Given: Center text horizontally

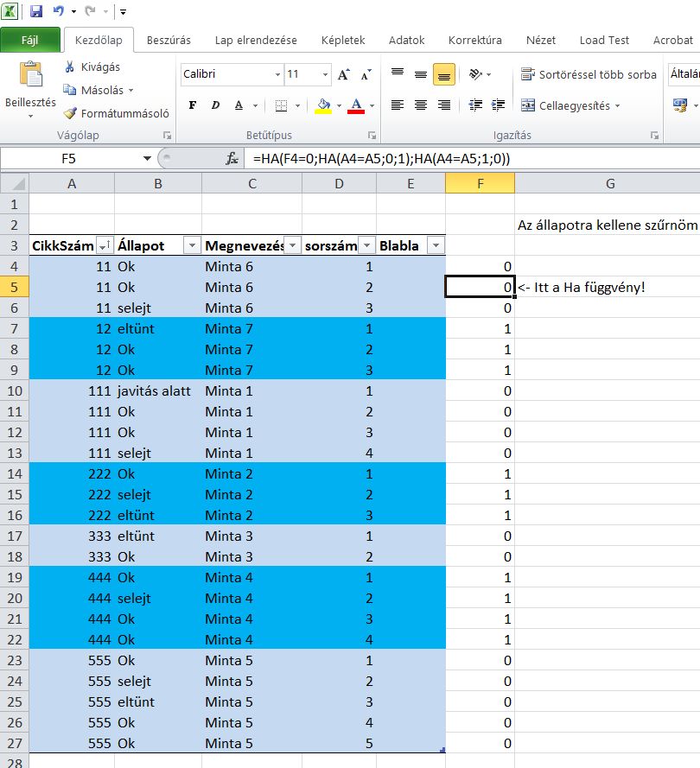Looking at the screenshot, I should 421,105.
